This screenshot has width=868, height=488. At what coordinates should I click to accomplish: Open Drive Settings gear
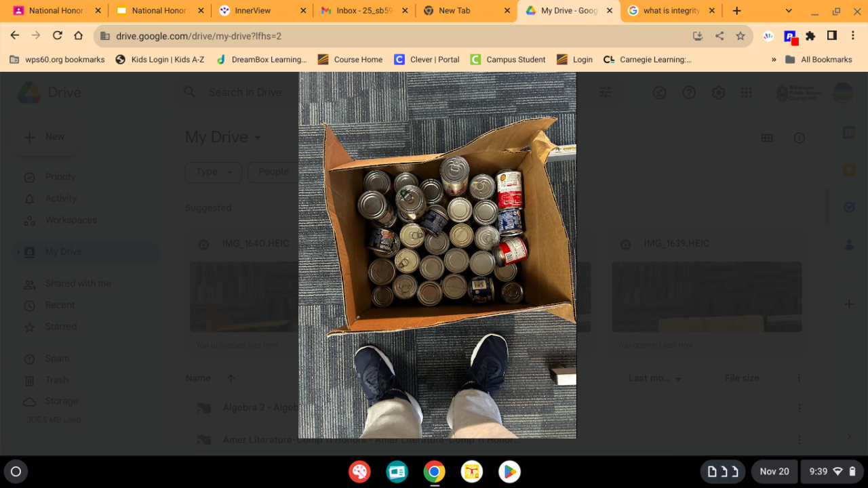tap(719, 93)
